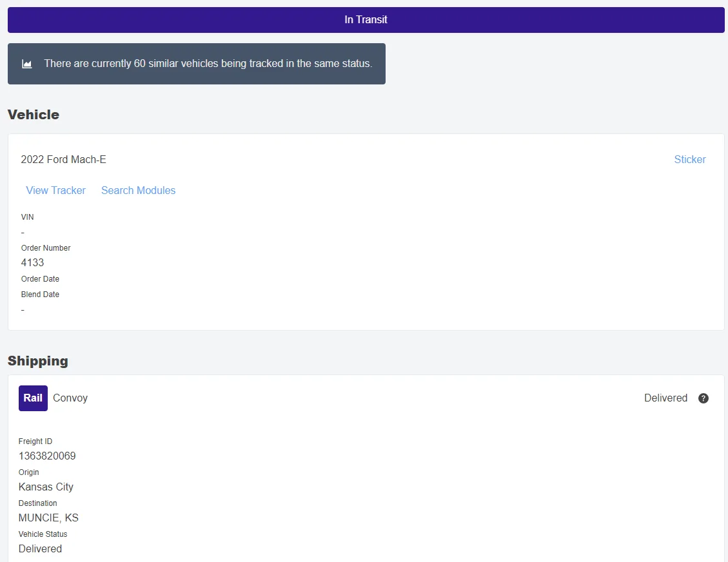728x562 pixels.
Task: Click the Delivered value under Vehicle Status
Action: point(40,548)
